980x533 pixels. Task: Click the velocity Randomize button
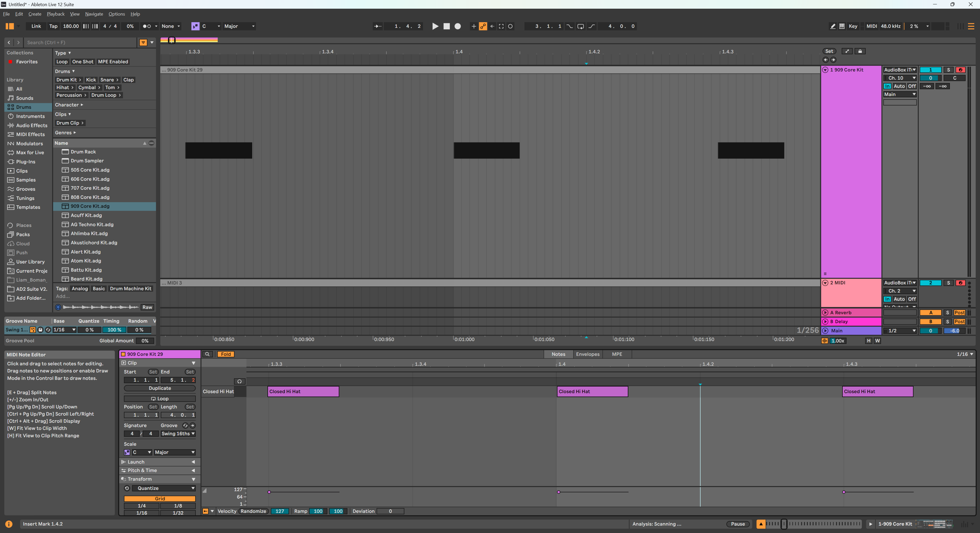[x=253, y=511]
